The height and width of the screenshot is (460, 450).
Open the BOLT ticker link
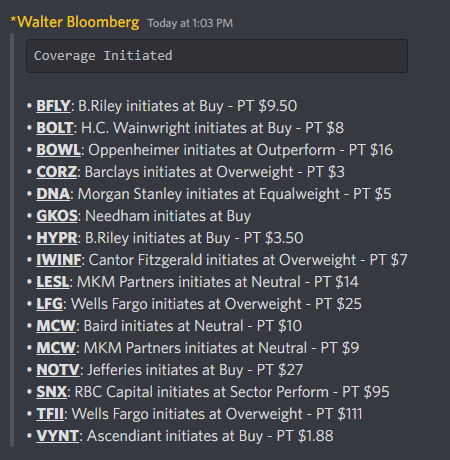coord(55,128)
